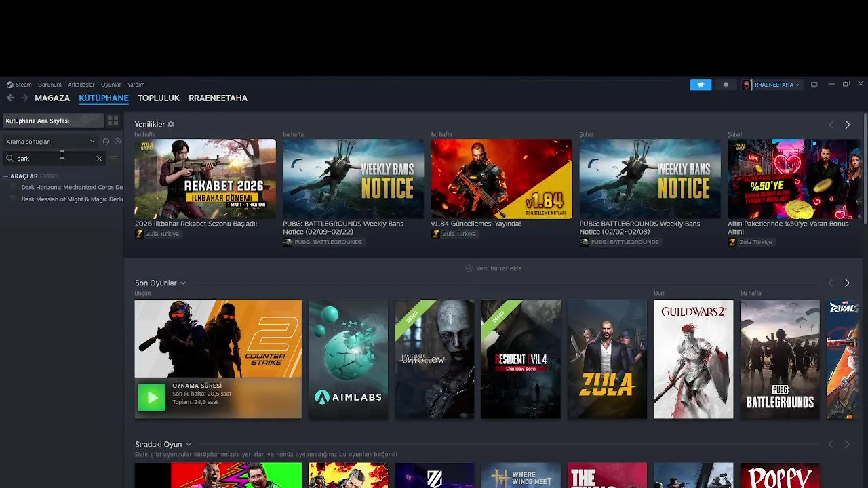Click into the library search field
The height and width of the screenshot is (488, 868).
pyautogui.click(x=54, y=159)
